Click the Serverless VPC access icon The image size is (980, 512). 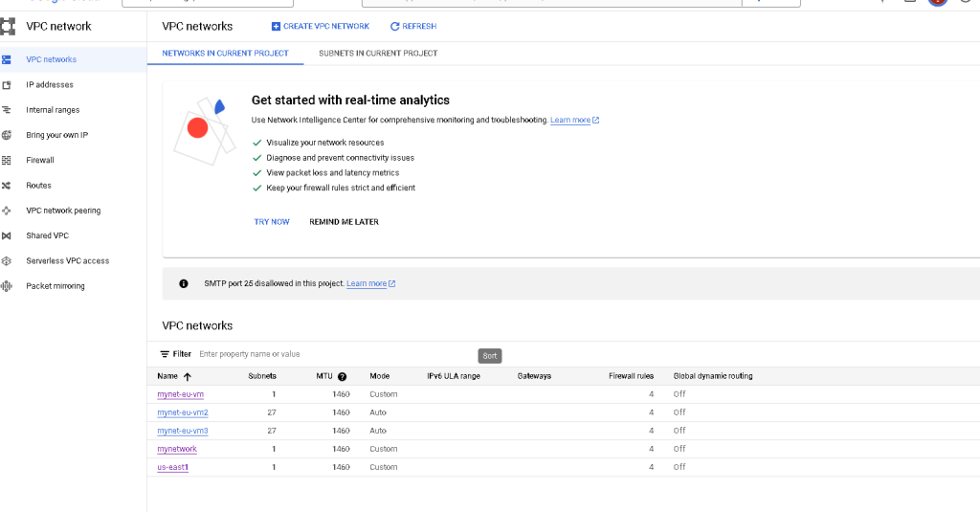click(x=7, y=260)
